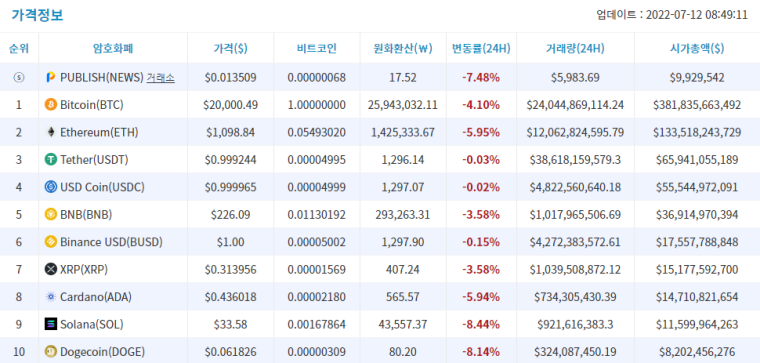
Task: Click the Dogecoin coin icon
Action: coord(50,351)
